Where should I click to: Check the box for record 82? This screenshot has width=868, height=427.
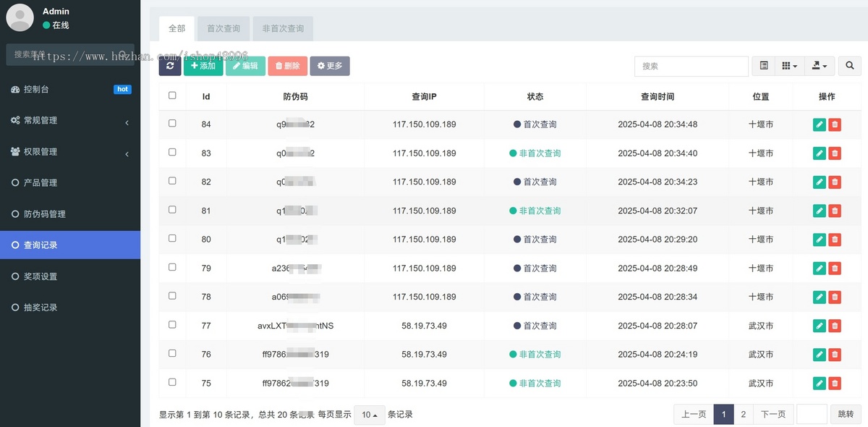click(172, 181)
